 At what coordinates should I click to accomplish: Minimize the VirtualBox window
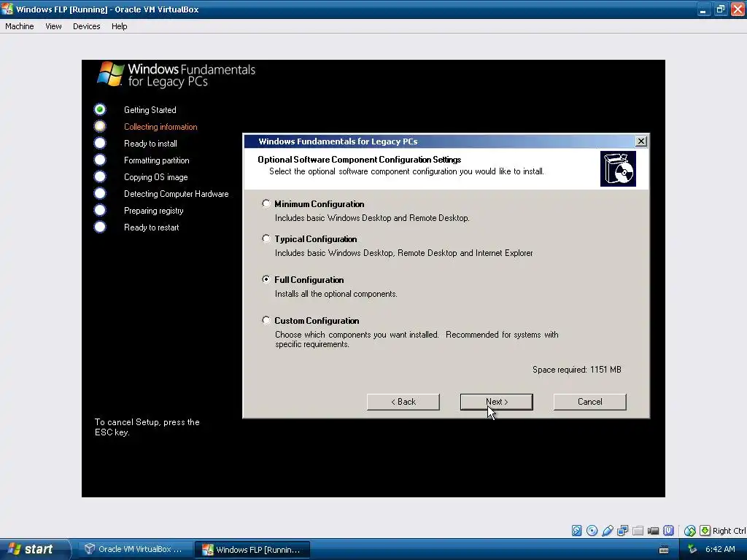[x=703, y=9]
